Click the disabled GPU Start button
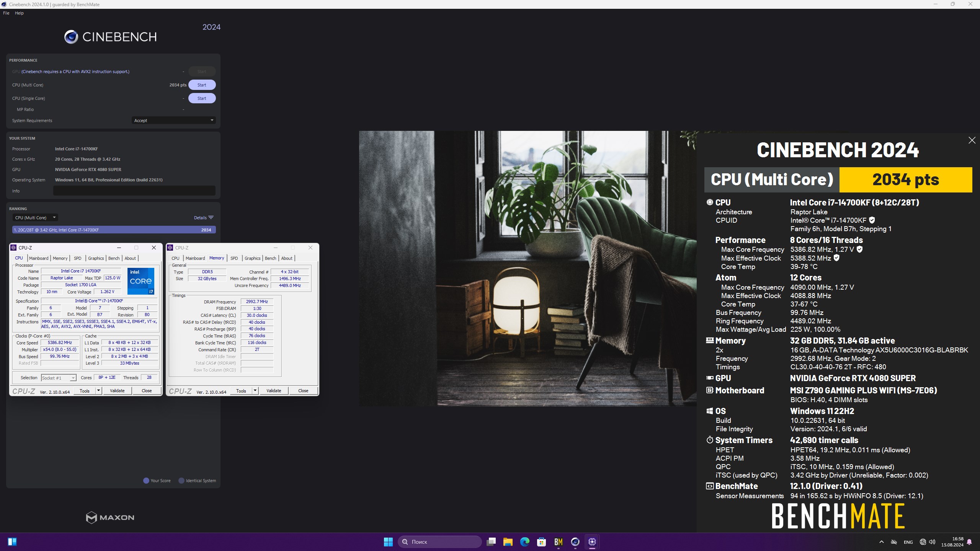 (202, 72)
